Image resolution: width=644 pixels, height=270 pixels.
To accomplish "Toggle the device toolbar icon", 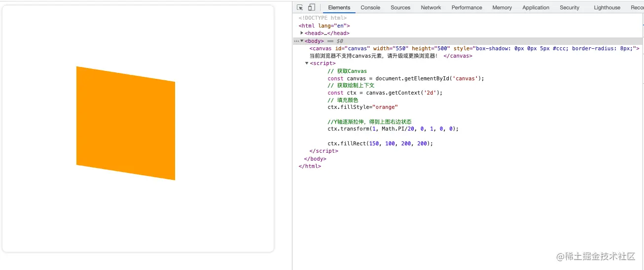I will (312, 7).
